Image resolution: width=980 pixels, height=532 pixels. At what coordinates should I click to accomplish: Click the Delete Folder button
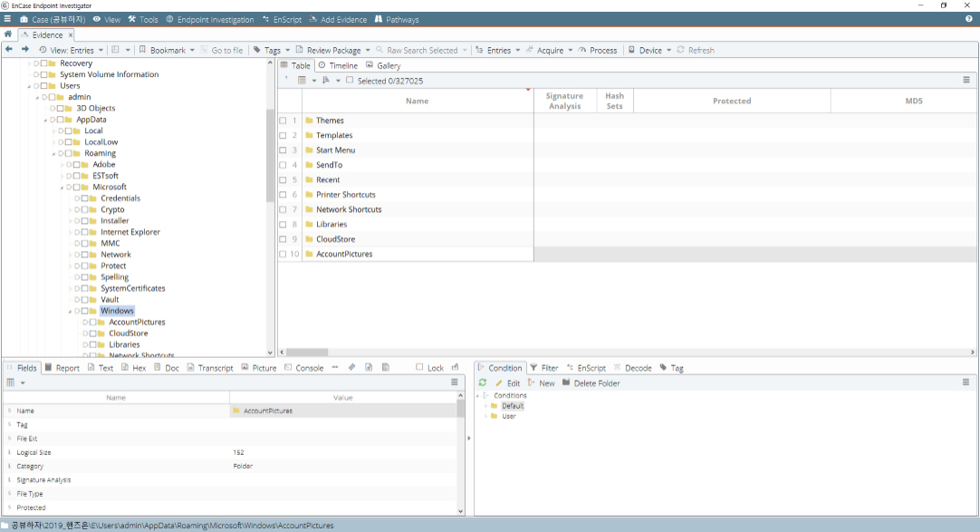(591, 383)
